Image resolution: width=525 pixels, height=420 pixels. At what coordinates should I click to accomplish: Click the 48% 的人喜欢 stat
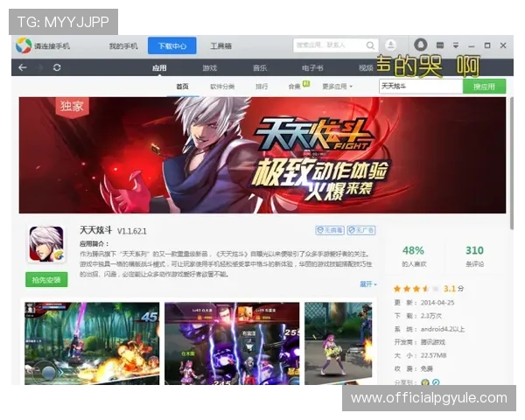tap(414, 256)
